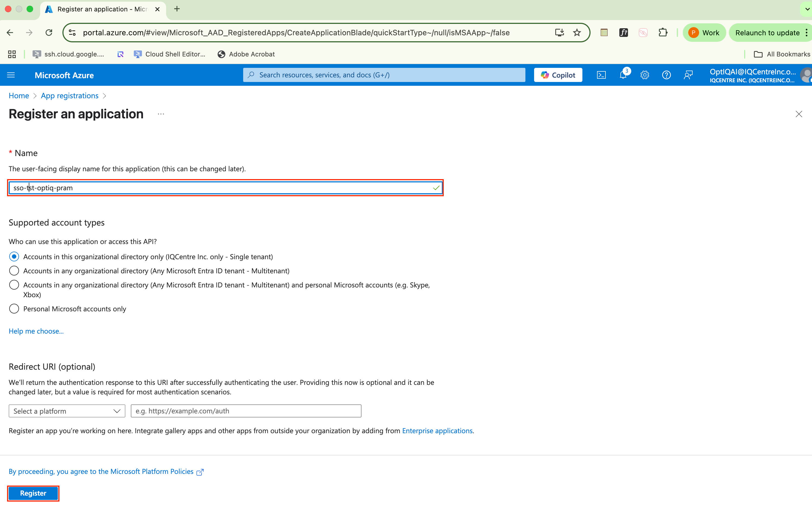Select Personal Microsoft accounts only
Viewport: 812px width, 507px height.
click(14, 309)
